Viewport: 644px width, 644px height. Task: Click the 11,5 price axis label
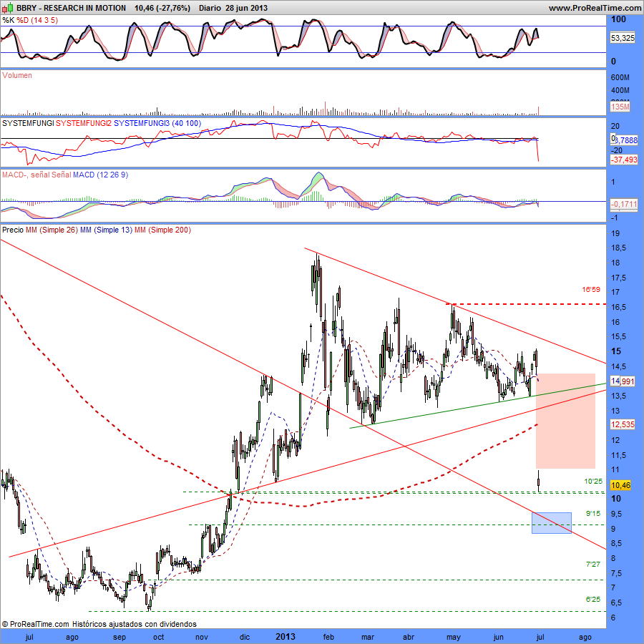coord(618,455)
